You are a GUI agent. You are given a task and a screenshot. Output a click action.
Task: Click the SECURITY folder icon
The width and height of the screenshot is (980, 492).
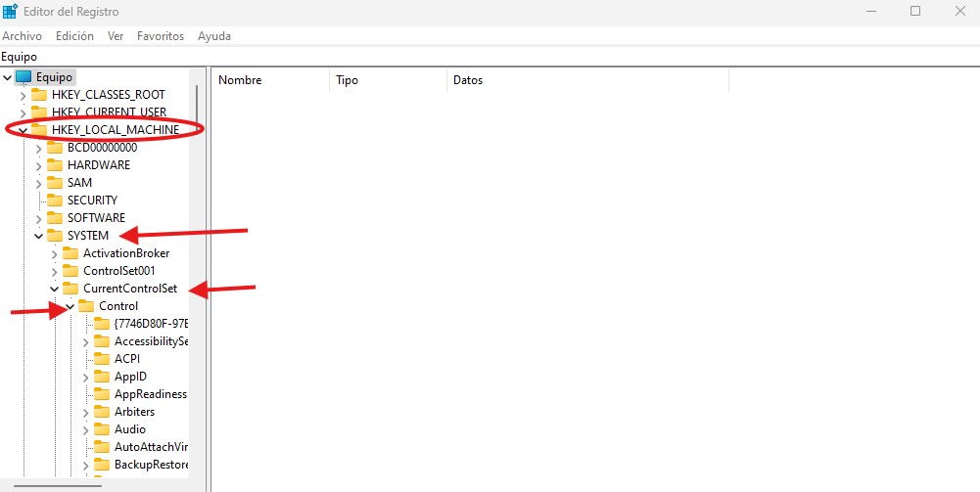tap(55, 201)
